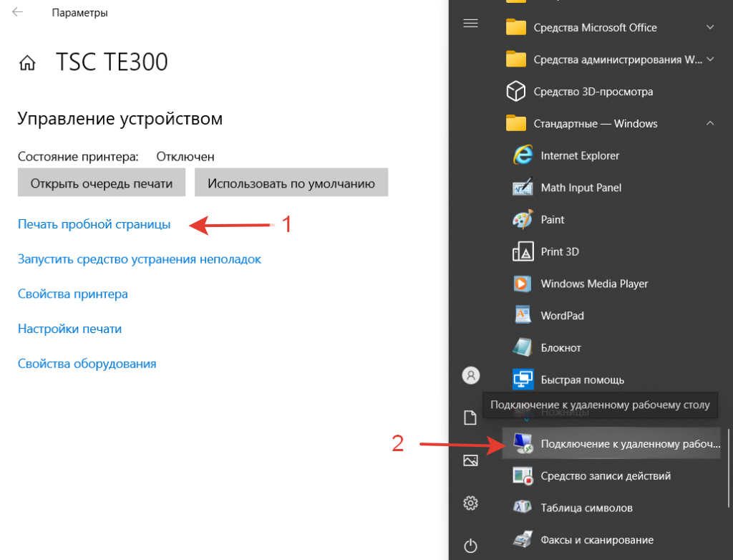
Task: Click the Средство записи действий icon
Action: coord(523,475)
